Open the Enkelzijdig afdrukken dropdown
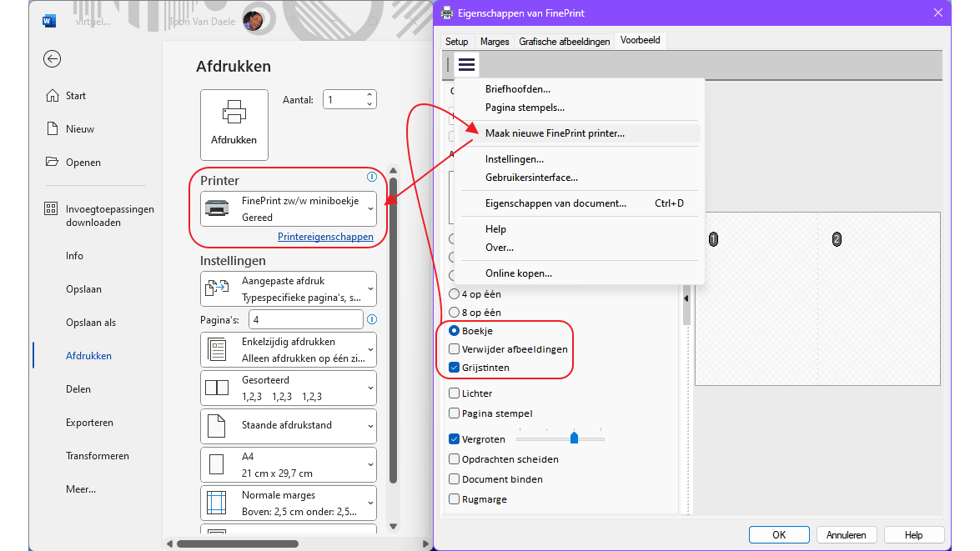The height and width of the screenshot is (551, 980). [x=288, y=349]
